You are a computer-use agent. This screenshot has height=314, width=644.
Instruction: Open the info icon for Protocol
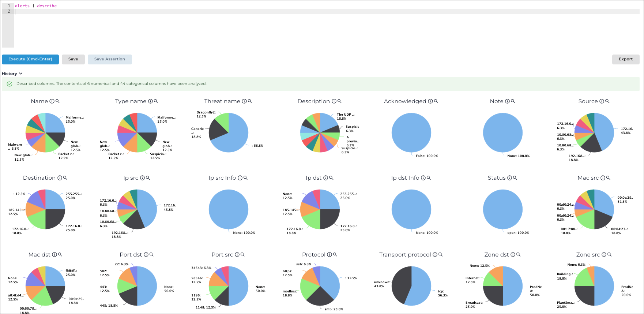(x=329, y=255)
